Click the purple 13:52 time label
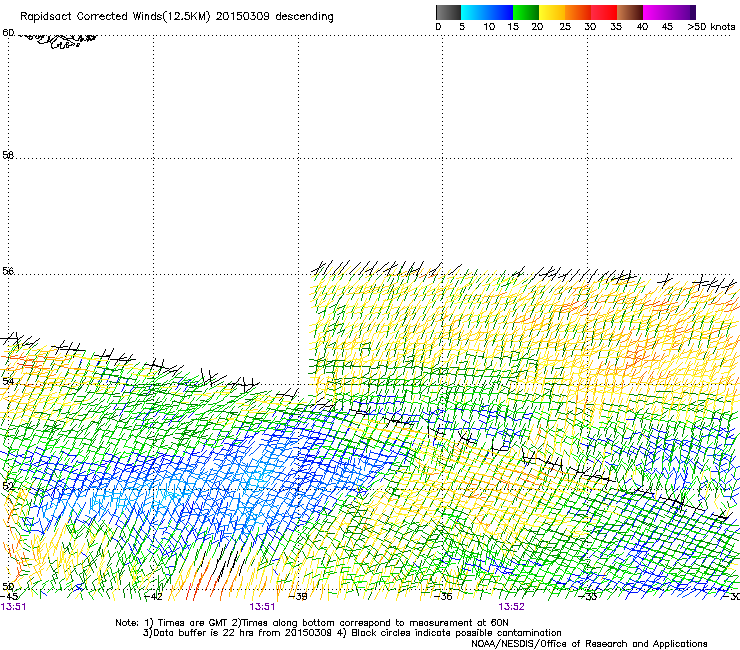Viewport: 740px width, 650px height. (x=512, y=607)
